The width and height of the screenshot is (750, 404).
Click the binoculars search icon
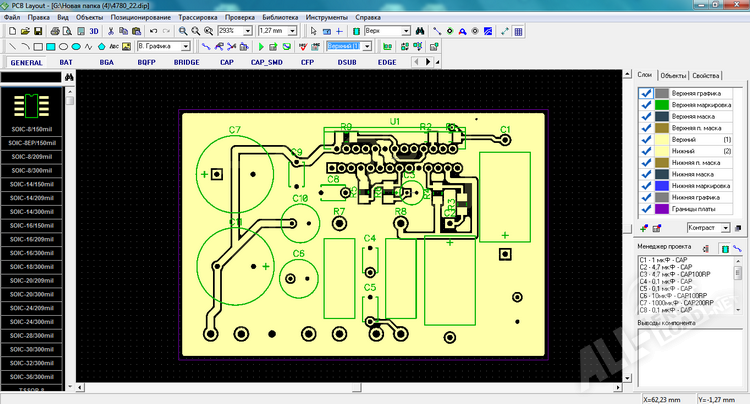(420, 32)
